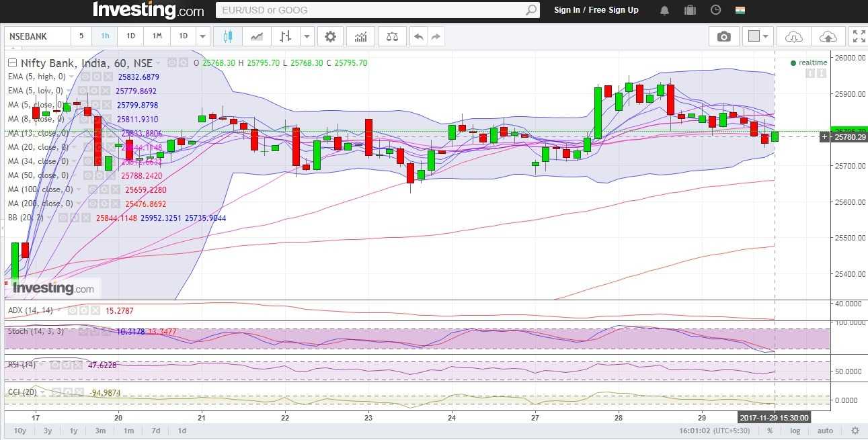Viewport: 868px width, 440px height.
Task: Select the 1h interval
Action: (105, 36)
